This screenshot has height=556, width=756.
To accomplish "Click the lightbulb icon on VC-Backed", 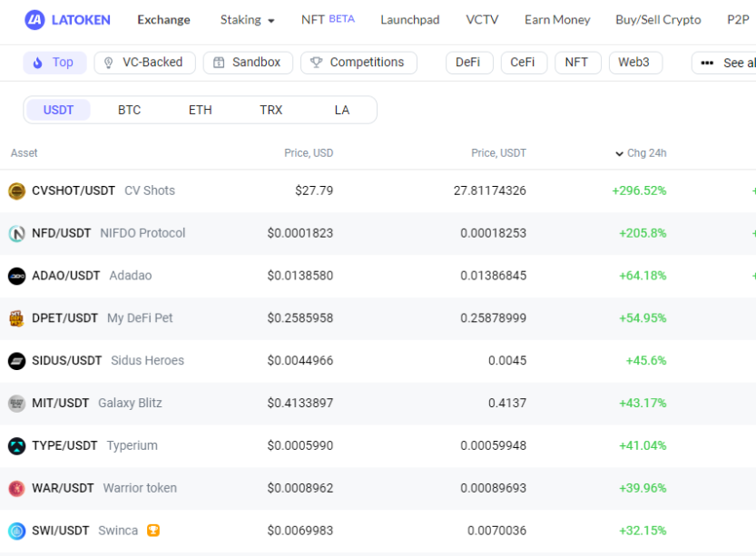I will point(109,63).
